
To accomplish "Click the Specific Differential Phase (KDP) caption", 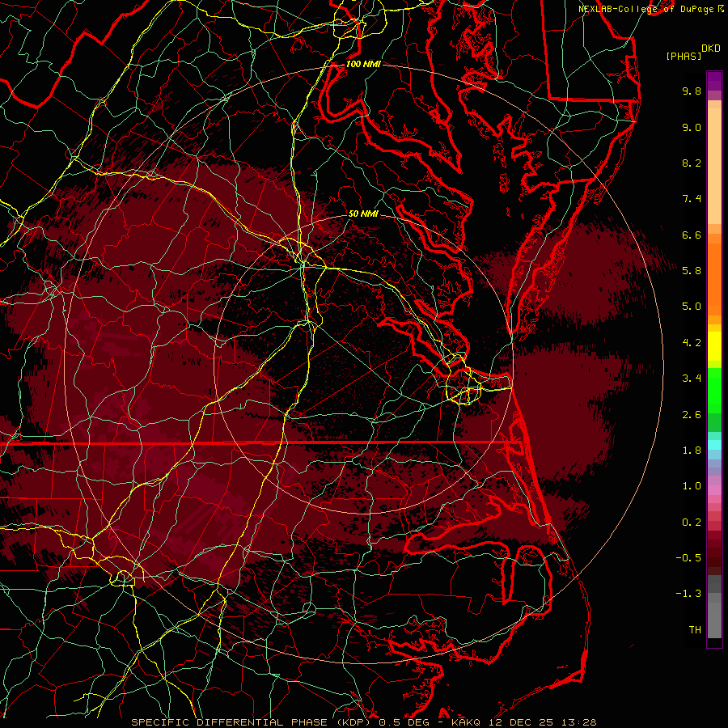I will 253,722.
